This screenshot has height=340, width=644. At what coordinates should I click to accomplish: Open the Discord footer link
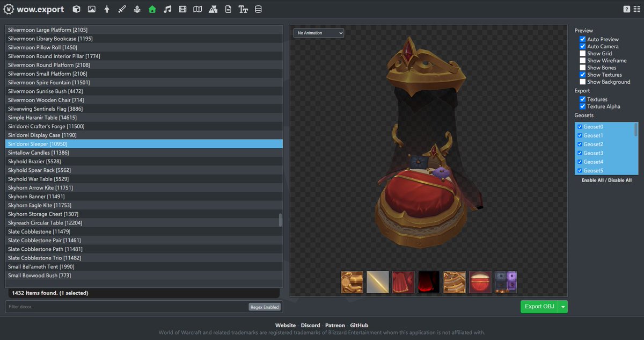(310, 325)
